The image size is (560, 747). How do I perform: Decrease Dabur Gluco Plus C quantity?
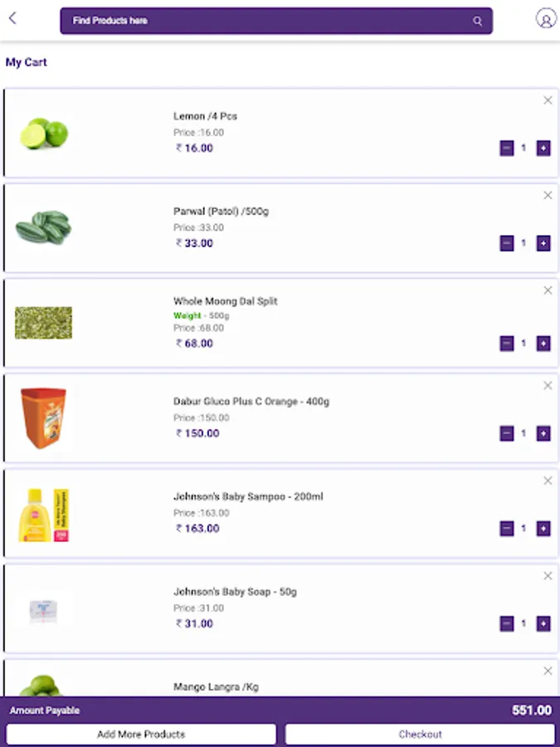507,433
